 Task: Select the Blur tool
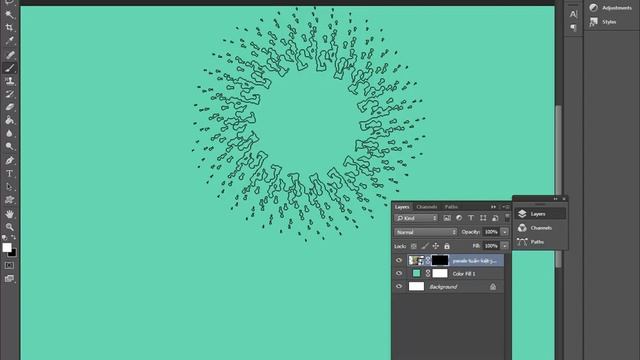(x=9, y=133)
